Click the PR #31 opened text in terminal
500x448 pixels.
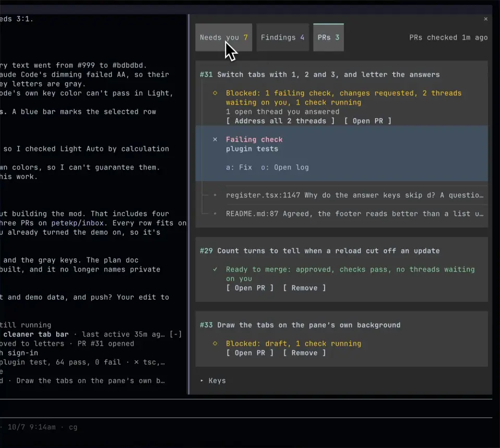pyautogui.click(x=106, y=344)
